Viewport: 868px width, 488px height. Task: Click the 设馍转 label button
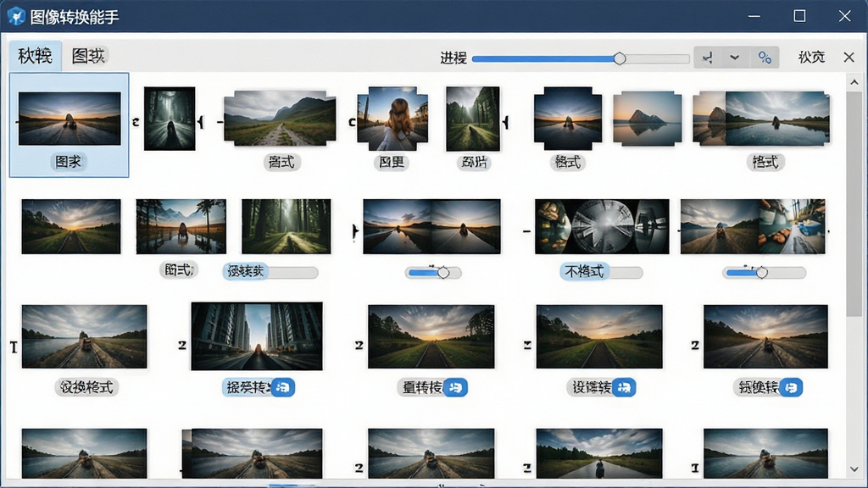tap(591, 387)
